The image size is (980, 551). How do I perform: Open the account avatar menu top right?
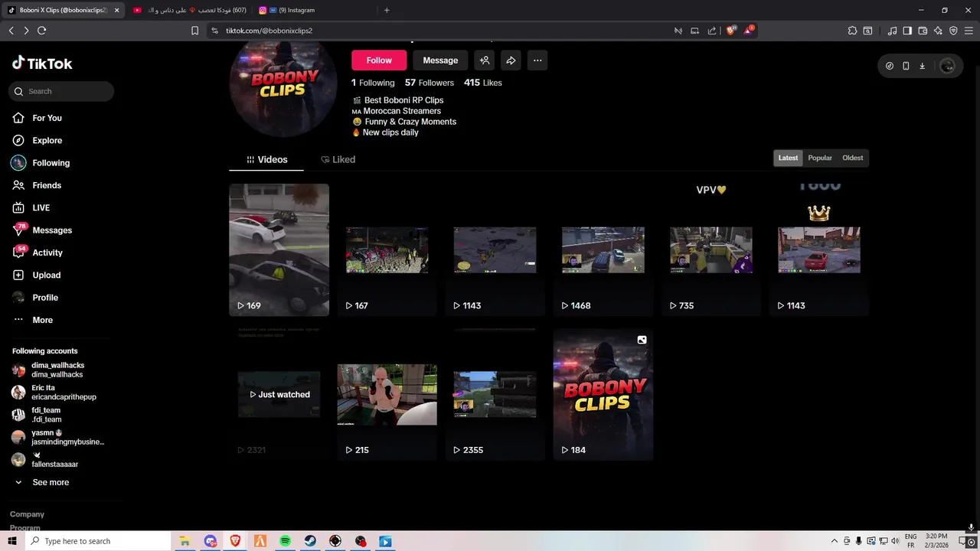pos(947,66)
